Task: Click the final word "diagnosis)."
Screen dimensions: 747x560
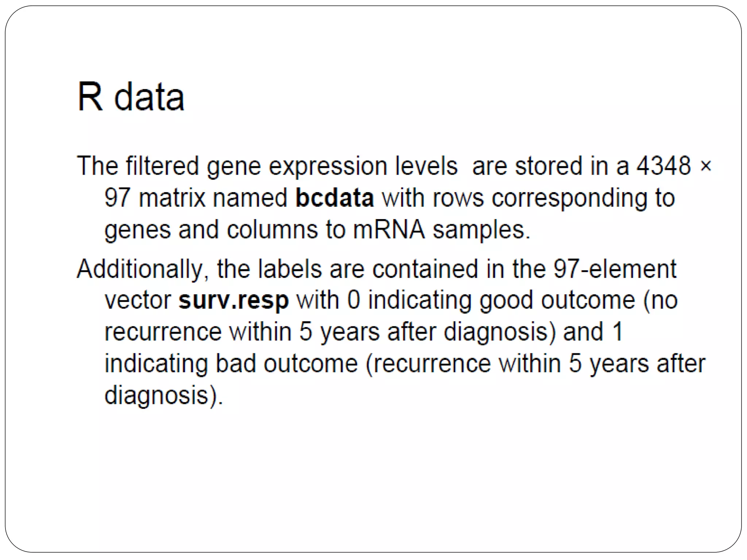Action: (x=163, y=396)
